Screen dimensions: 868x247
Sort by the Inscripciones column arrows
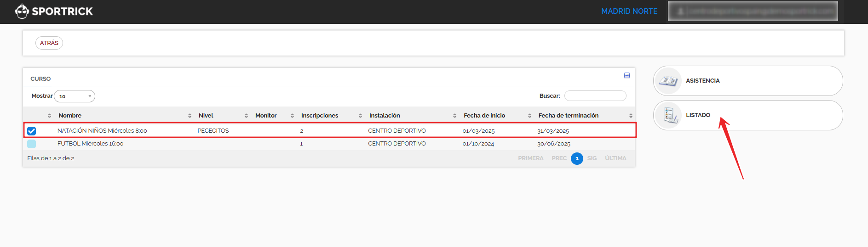click(x=361, y=116)
